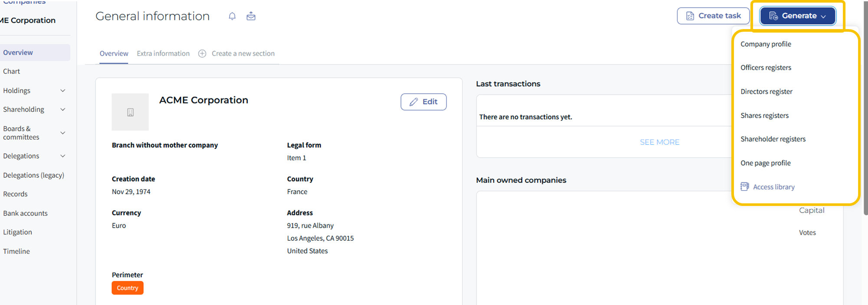Click the notification bell icon
The width and height of the screenshot is (868, 305).
[x=232, y=16]
